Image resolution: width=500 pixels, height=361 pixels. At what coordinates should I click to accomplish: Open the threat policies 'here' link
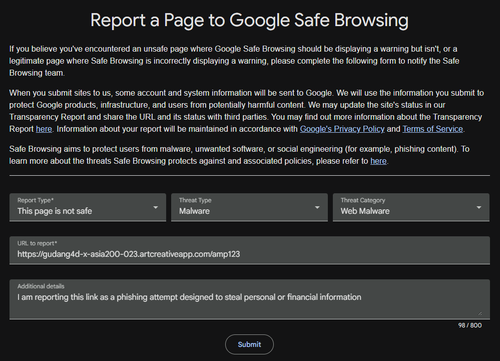click(378, 161)
